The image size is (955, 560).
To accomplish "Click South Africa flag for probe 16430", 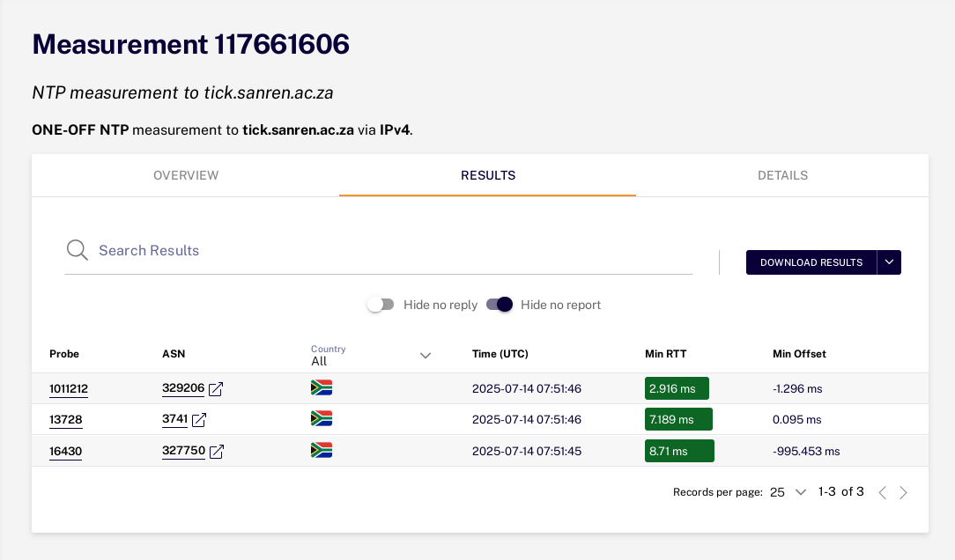I will click(x=321, y=451).
